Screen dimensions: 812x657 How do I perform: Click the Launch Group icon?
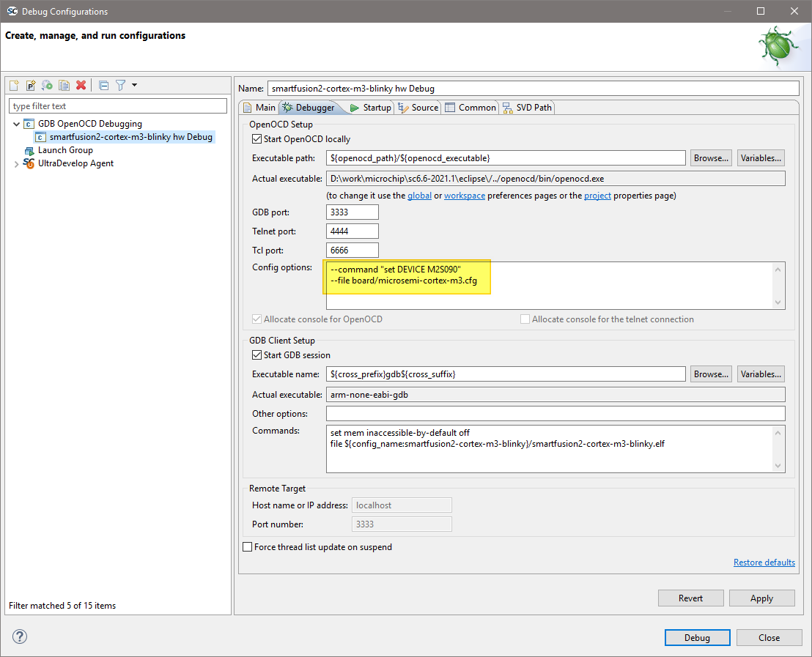pyautogui.click(x=29, y=150)
